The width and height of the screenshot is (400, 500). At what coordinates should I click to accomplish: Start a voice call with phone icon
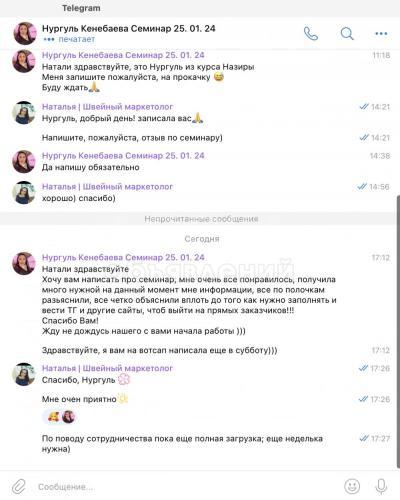[x=311, y=34]
